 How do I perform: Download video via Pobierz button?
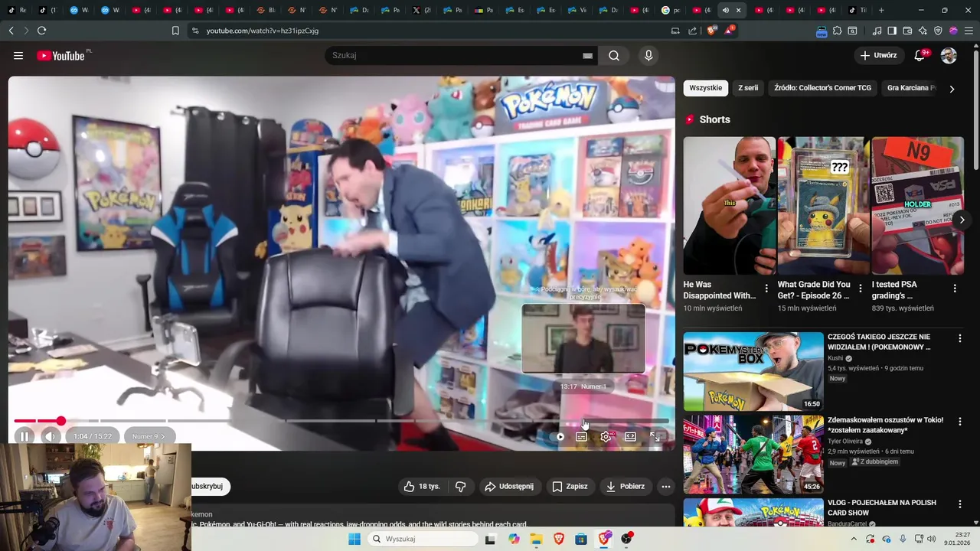[x=626, y=486]
